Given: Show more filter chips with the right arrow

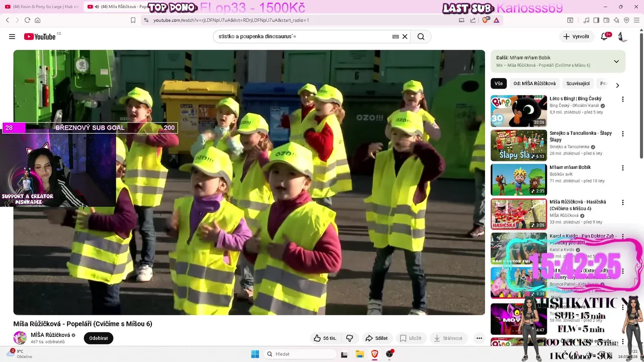Looking at the screenshot, I should click(x=617, y=84).
